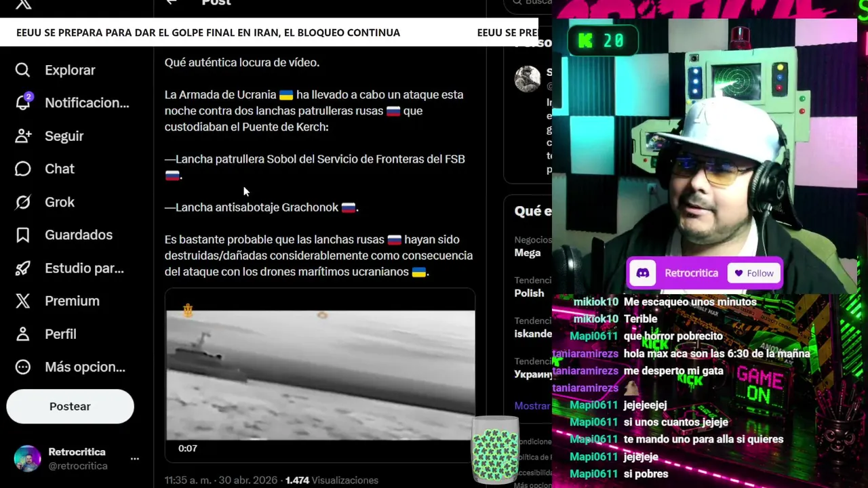This screenshot has width=868, height=488.
Task: Click the profile avatar in right column
Action: 527,79
